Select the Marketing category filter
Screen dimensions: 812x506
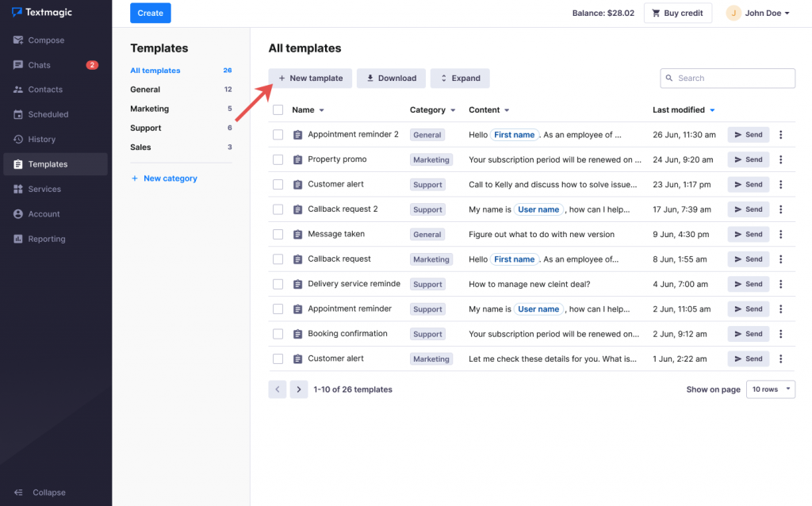pyautogui.click(x=149, y=109)
